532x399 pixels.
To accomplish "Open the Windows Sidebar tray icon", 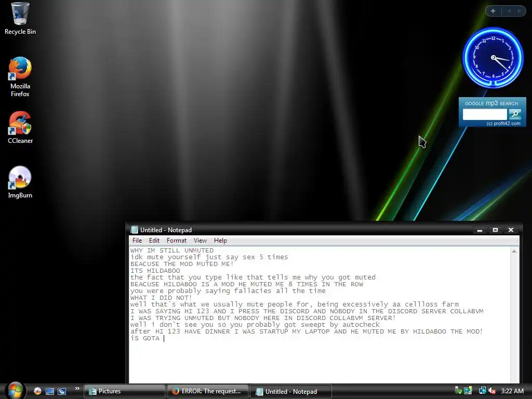I will pyautogui.click(x=468, y=391).
